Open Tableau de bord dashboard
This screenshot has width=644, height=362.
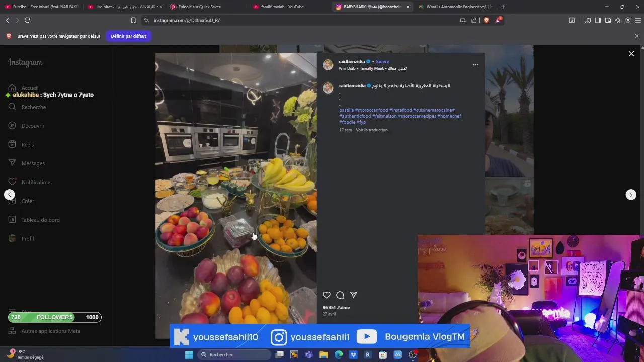pos(34,220)
